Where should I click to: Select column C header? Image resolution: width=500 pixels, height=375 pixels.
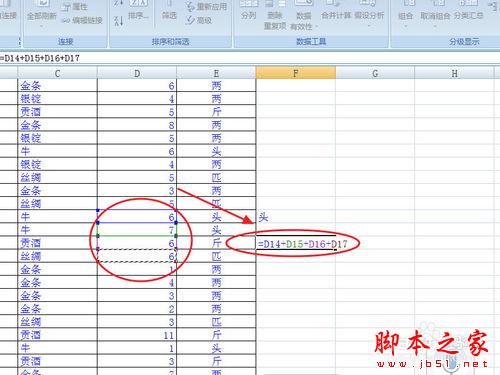(x=57, y=73)
